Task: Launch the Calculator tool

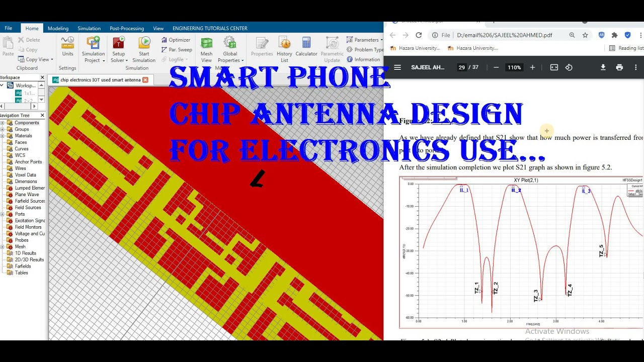Action: pos(306,46)
